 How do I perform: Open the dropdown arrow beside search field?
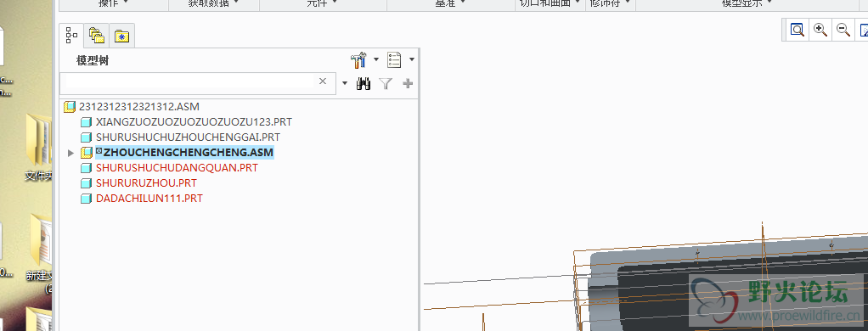pos(345,83)
